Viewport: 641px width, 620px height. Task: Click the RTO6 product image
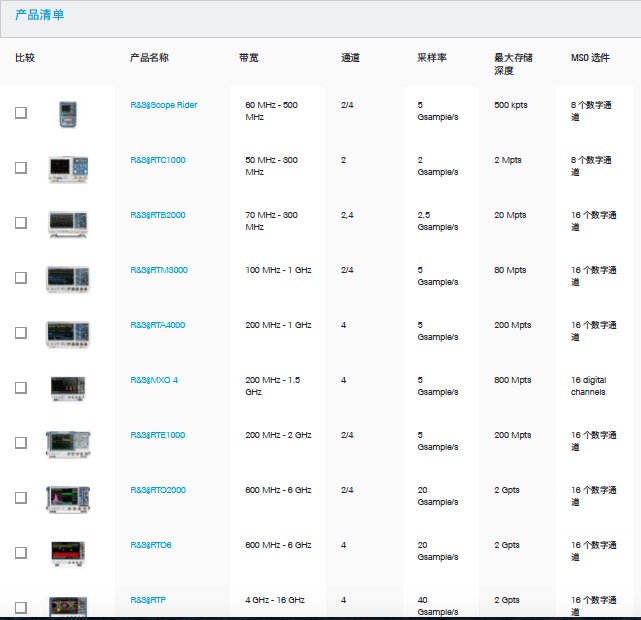pos(68,553)
